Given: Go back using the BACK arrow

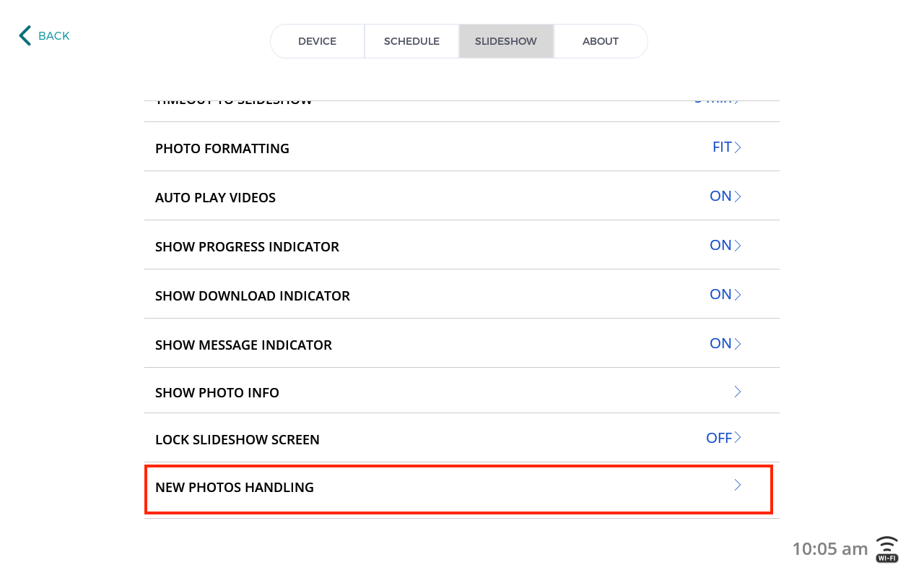Looking at the screenshot, I should 44,35.
